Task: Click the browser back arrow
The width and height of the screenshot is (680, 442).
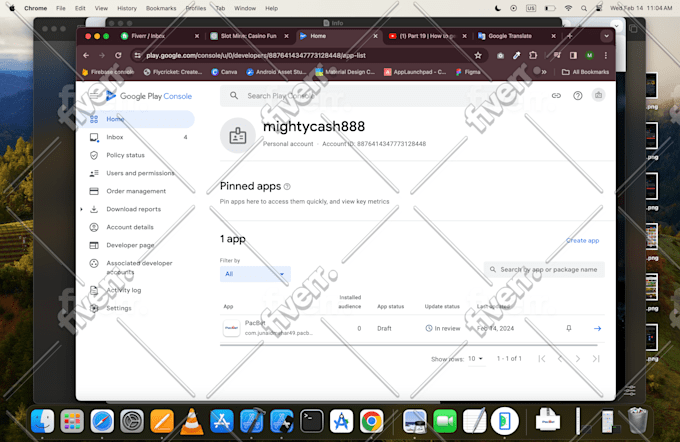Action: [x=86, y=56]
